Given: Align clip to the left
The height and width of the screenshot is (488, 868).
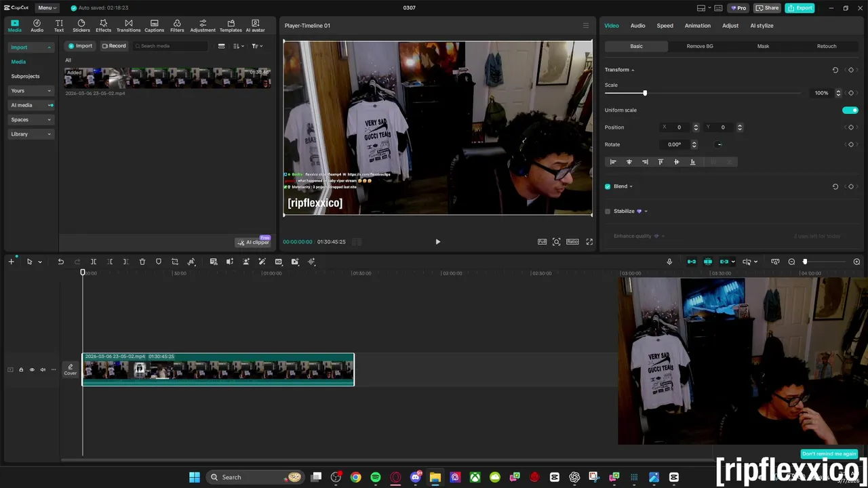Looking at the screenshot, I should (x=613, y=162).
